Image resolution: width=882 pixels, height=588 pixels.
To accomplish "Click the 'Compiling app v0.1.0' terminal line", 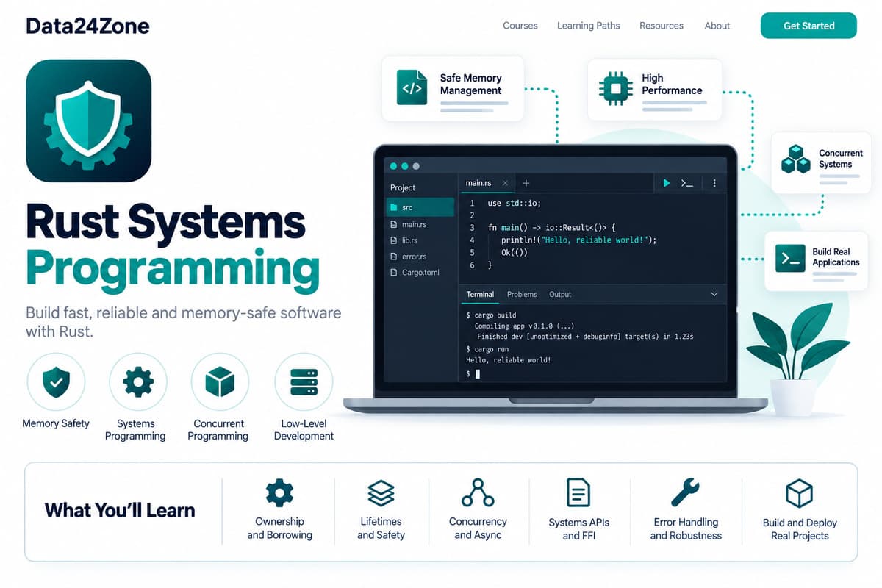I will [x=524, y=326].
